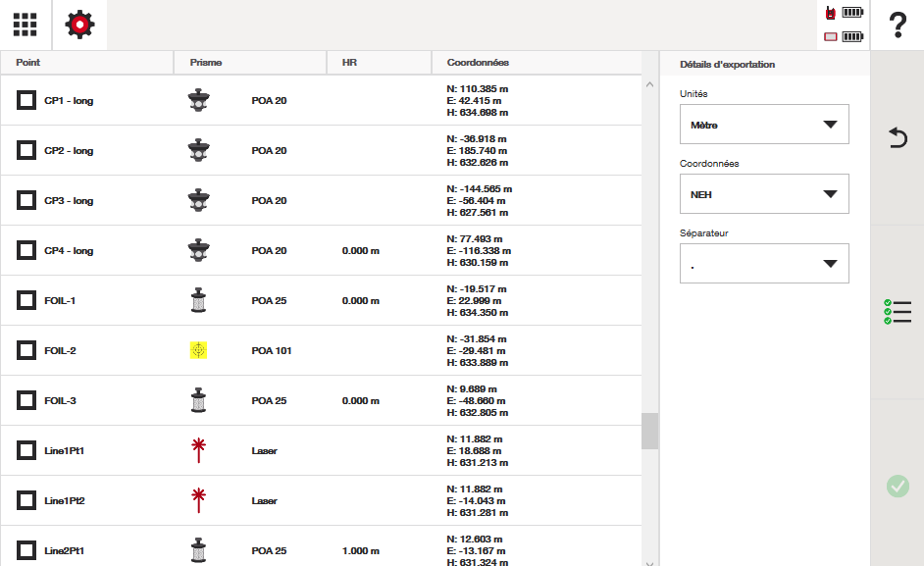
Task: Click the back arrow icon
Action: 897,138
